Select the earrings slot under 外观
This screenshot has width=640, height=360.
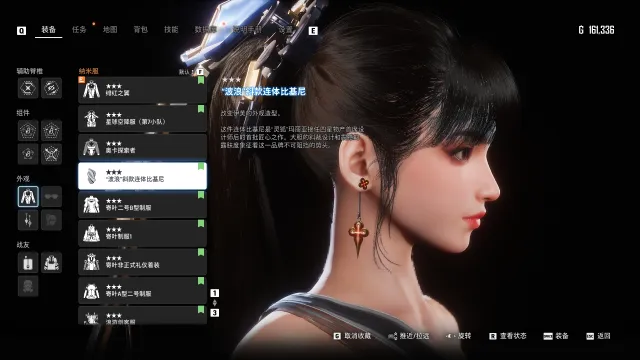tap(28, 220)
